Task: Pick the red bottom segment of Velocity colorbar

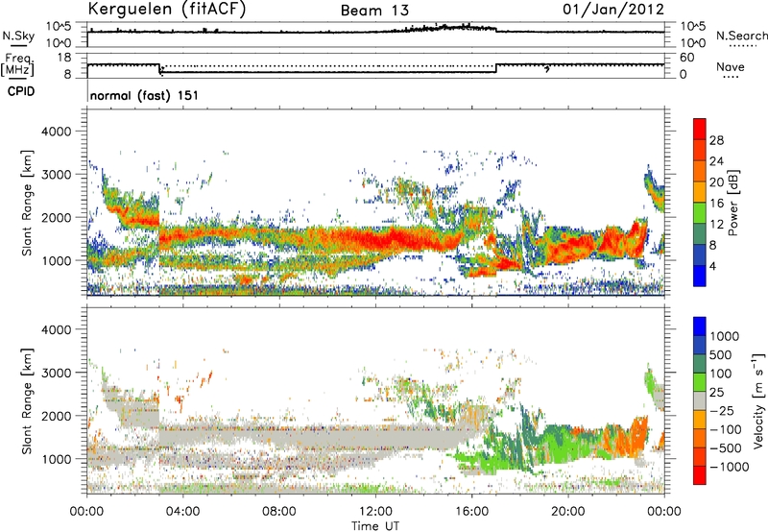Action: click(x=700, y=475)
